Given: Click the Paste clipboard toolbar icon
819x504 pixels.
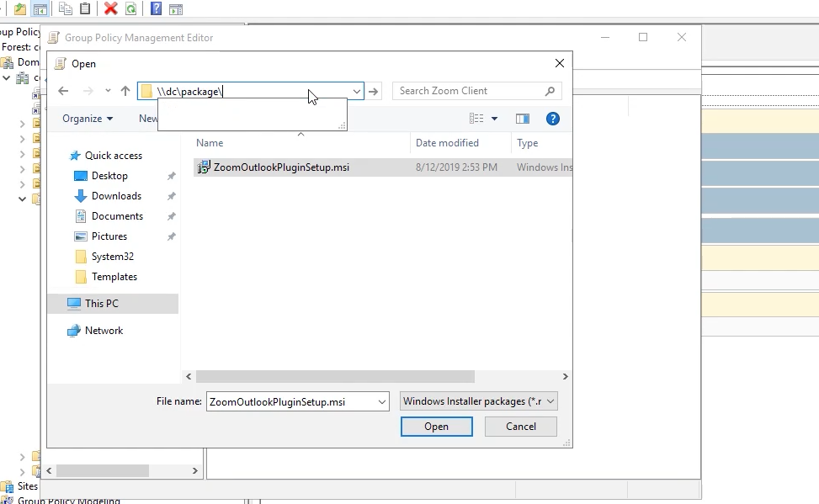Looking at the screenshot, I should pos(85,8).
